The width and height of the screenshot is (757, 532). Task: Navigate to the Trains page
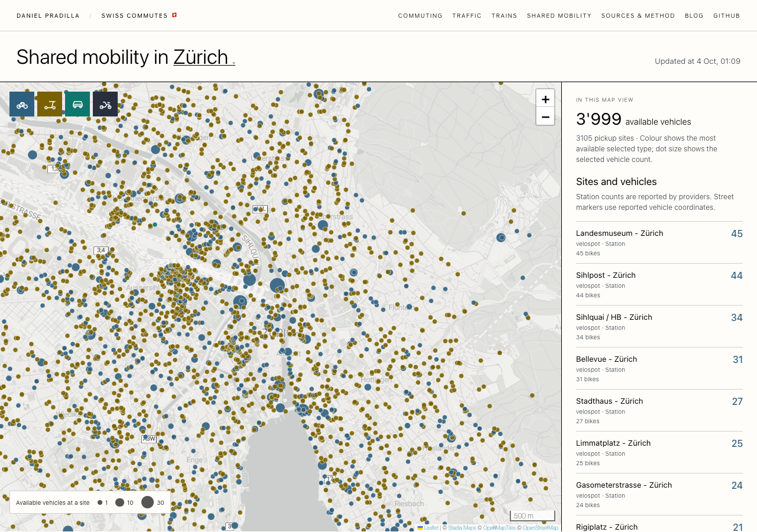pos(504,16)
